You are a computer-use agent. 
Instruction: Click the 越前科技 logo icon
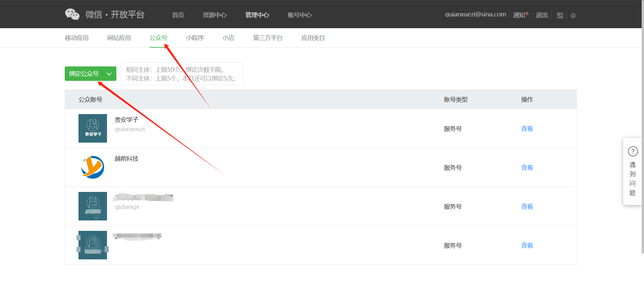coord(93,167)
